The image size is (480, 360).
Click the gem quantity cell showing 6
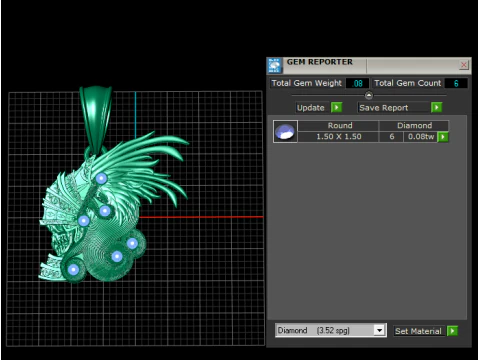(391, 137)
